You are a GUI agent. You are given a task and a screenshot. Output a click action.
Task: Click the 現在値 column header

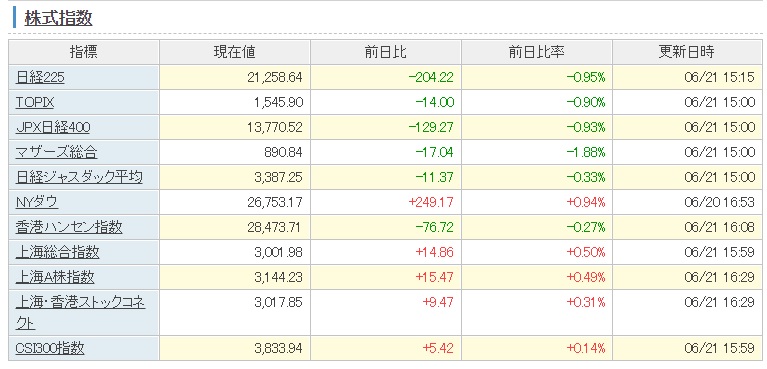[x=234, y=52]
